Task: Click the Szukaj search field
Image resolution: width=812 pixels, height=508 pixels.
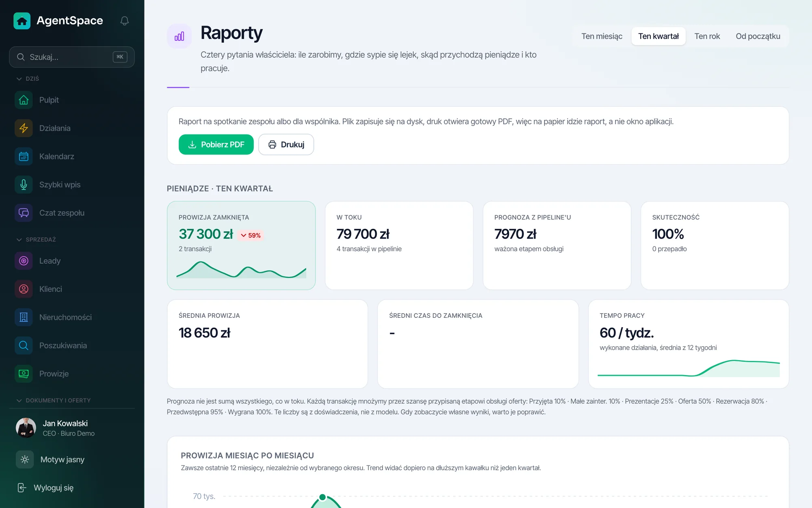Action: tap(72, 57)
